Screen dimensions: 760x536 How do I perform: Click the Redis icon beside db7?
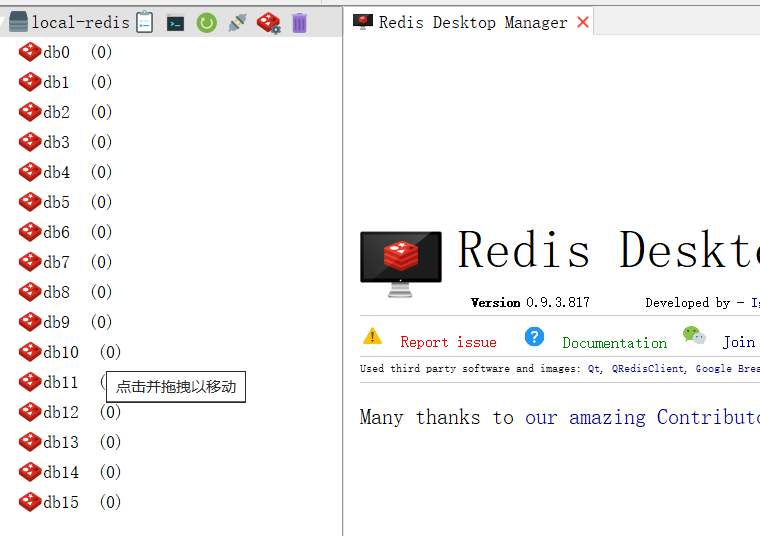coord(30,262)
